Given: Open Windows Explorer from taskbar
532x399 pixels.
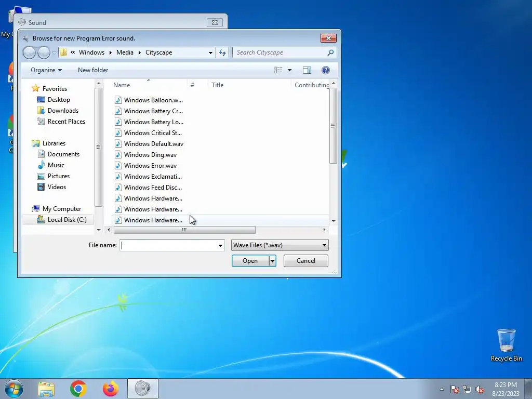Looking at the screenshot, I should click(46, 389).
